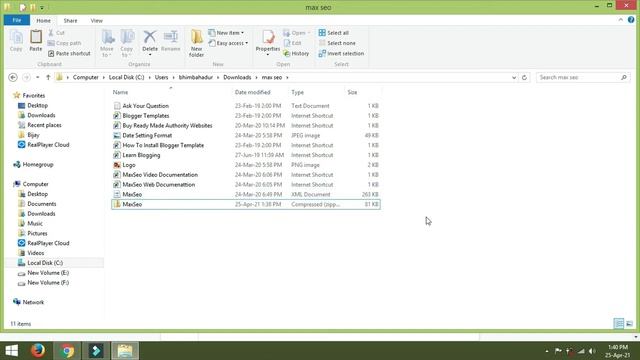Click the Back navigation arrow
This screenshot has width=640, height=360.
[x=13, y=77]
